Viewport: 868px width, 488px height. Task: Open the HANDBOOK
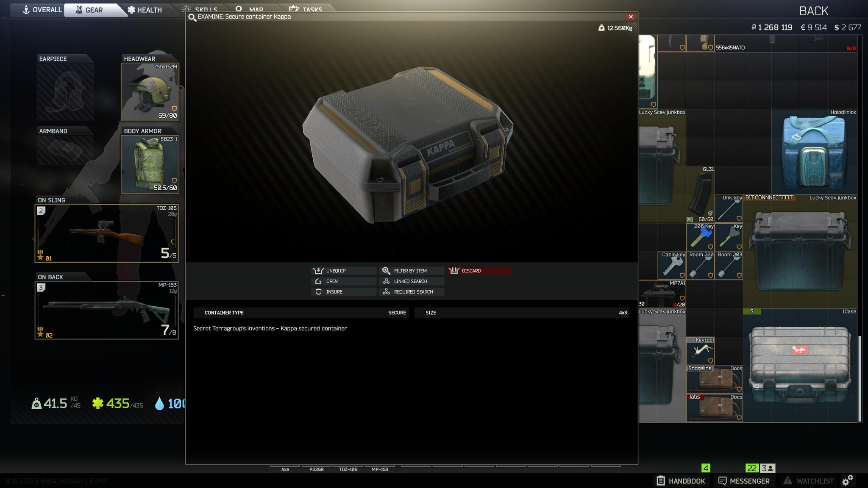click(681, 481)
